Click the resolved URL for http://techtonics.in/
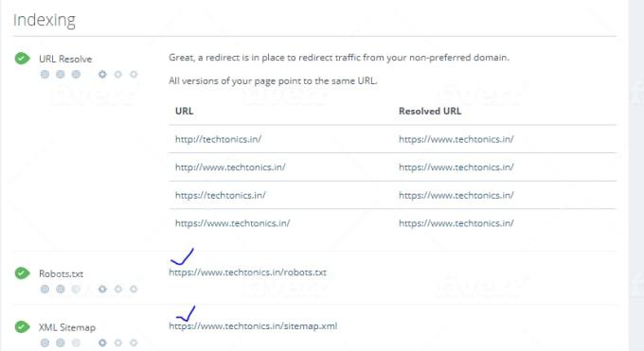Screen dimensions: 644x351 click(x=456, y=139)
